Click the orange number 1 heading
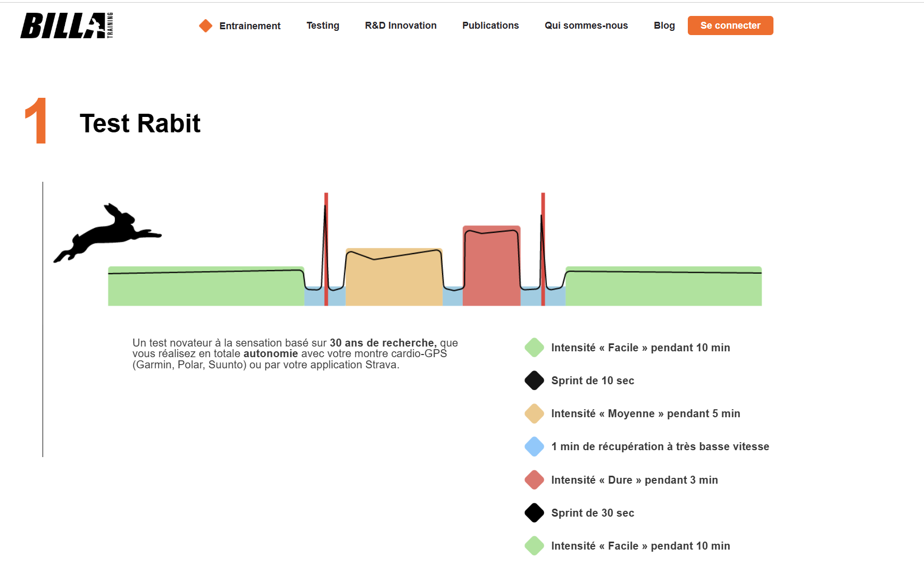 pos(36,121)
